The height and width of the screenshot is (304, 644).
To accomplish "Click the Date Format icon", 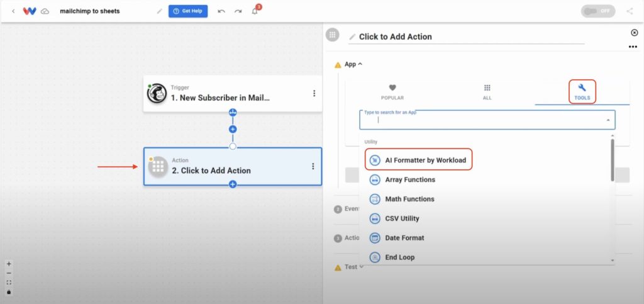I will point(375,238).
